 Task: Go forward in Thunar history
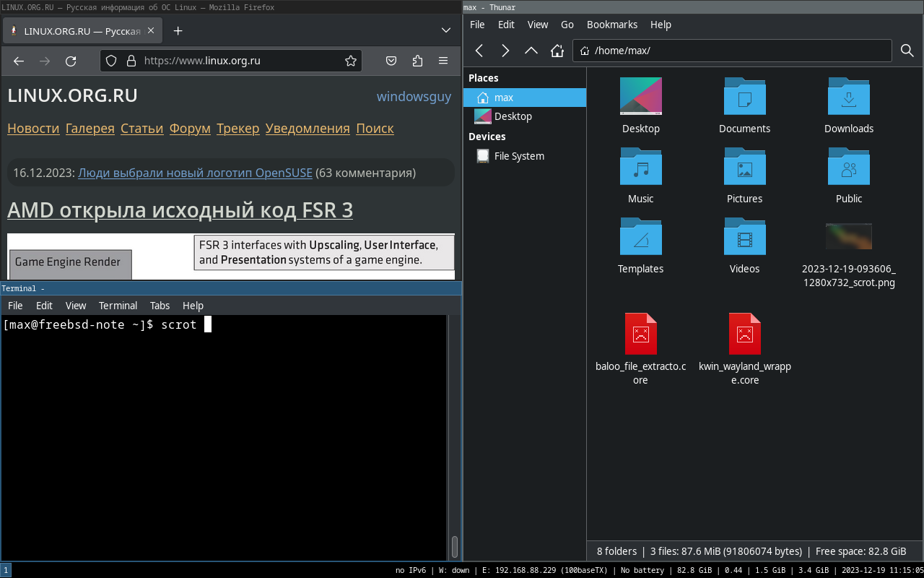point(505,51)
